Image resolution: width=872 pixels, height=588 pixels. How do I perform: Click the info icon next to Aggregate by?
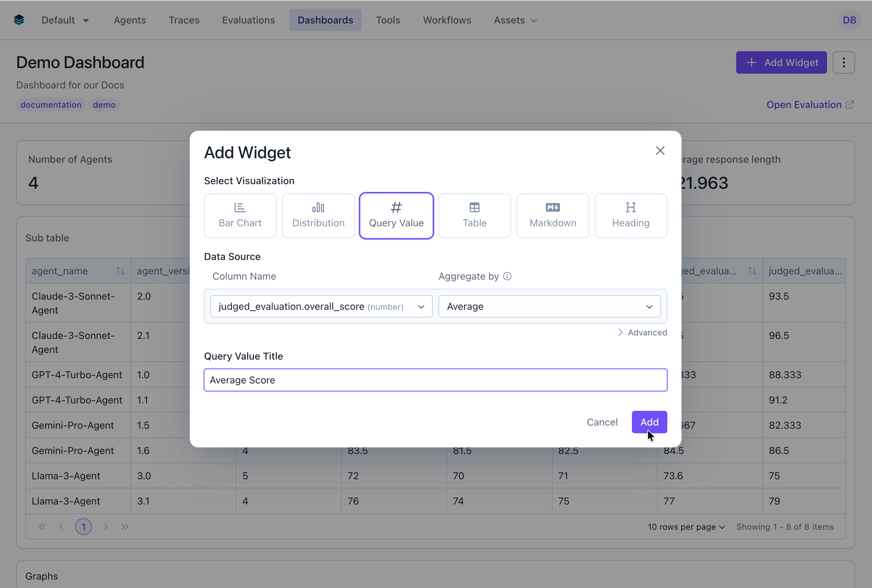(x=507, y=276)
